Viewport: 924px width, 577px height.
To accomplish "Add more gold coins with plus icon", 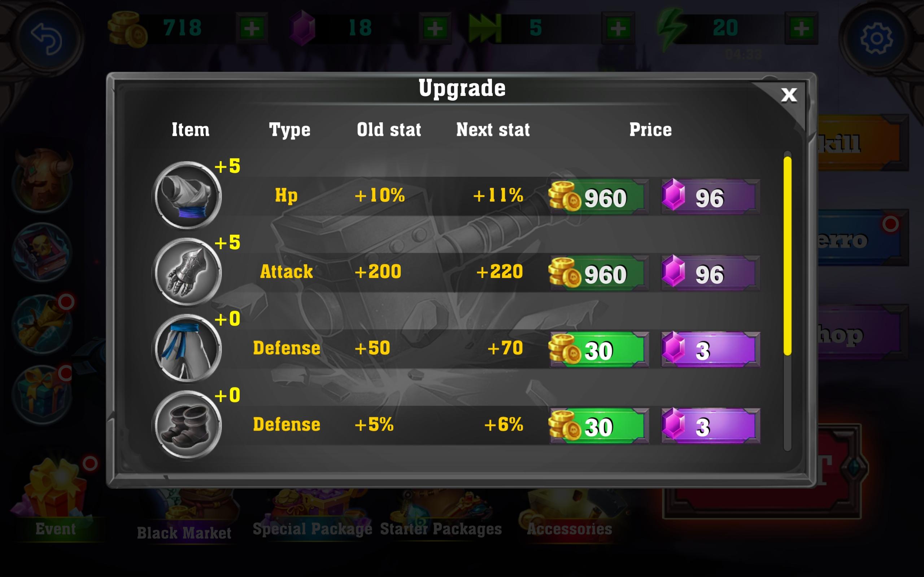I will pyautogui.click(x=252, y=28).
